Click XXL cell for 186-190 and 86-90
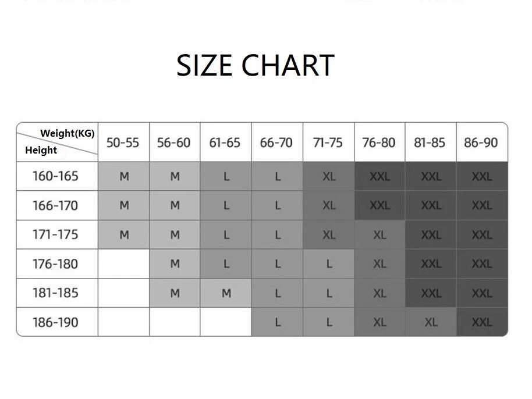This screenshot has height=399, width=532. (x=482, y=322)
